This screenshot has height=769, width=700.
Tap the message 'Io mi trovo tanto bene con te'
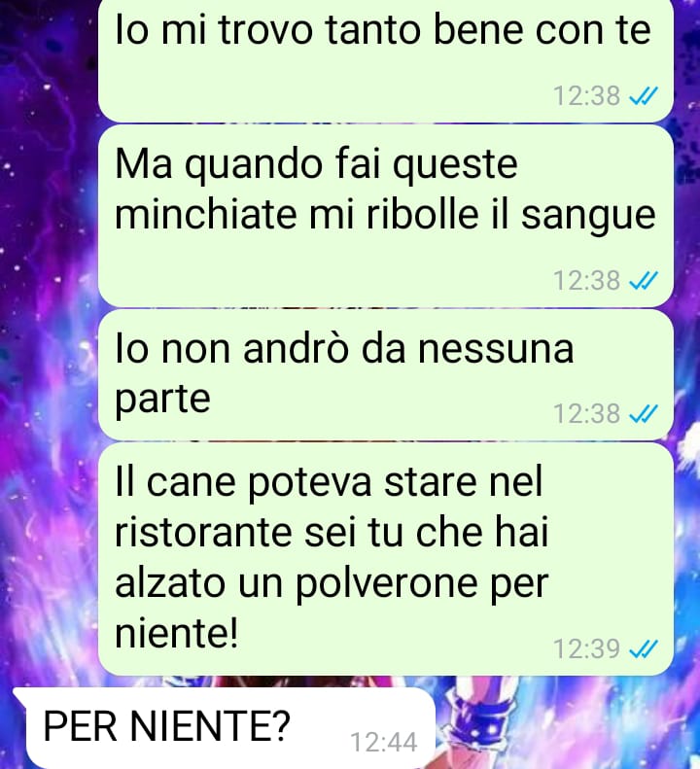pyautogui.click(x=386, y=59)
